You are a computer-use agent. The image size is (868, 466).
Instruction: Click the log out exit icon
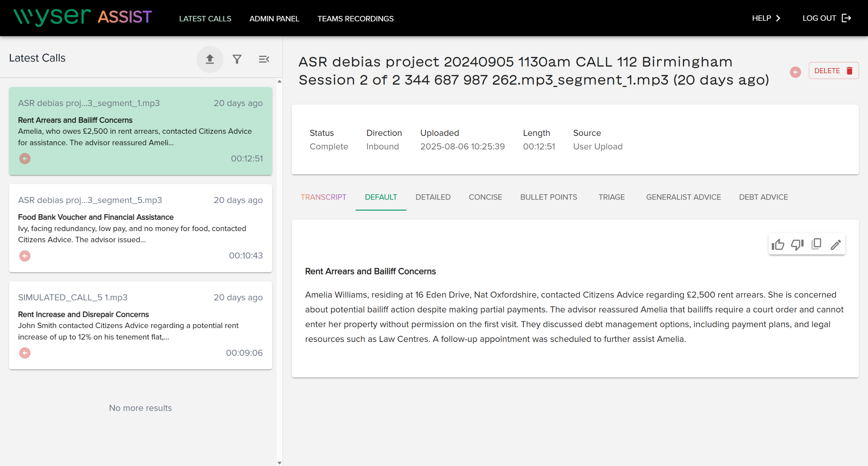[x=847, y=18]
